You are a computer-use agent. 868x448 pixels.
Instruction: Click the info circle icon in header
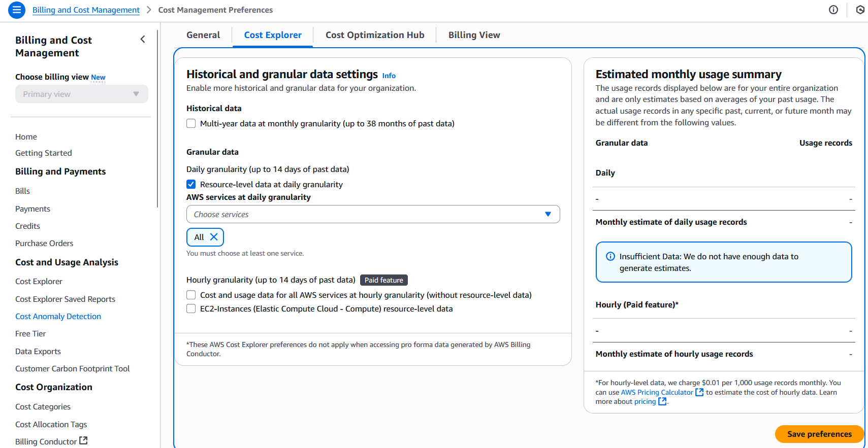[x=833, y=10]
